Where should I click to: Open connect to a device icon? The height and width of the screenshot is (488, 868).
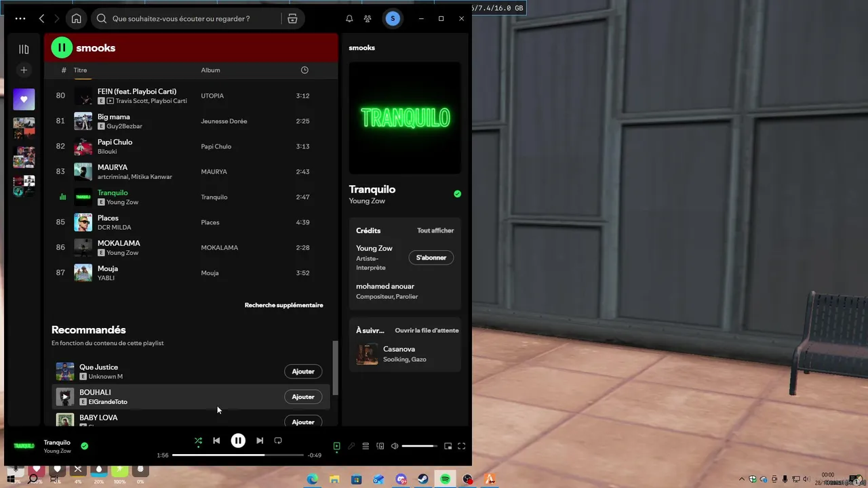pyautogui.click(x=380, y=446)
